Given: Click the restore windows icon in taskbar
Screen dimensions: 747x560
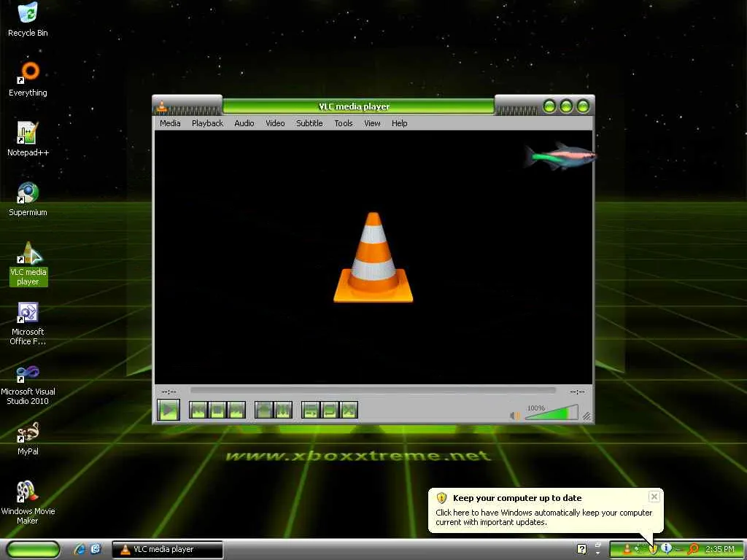Looking at the screenshot, I should pos(598,545).
